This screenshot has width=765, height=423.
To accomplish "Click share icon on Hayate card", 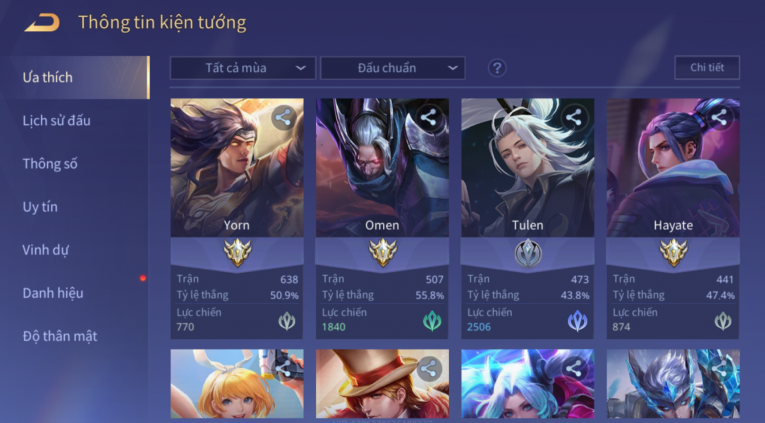I will (719, 118).
